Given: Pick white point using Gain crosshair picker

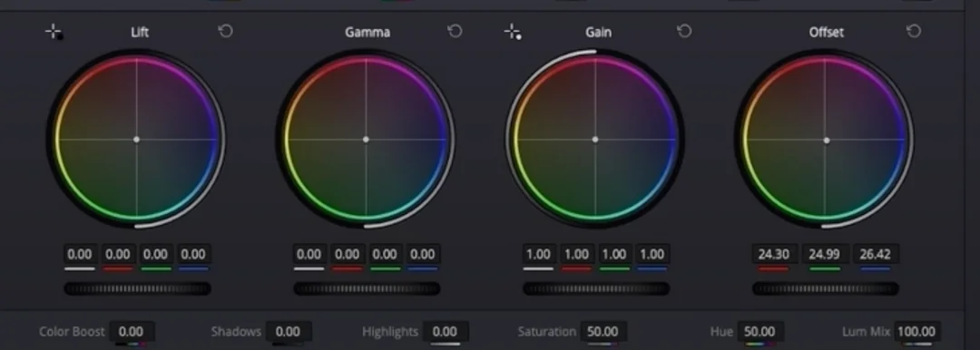Looking at the screenshot, I should tap(513, 32).
